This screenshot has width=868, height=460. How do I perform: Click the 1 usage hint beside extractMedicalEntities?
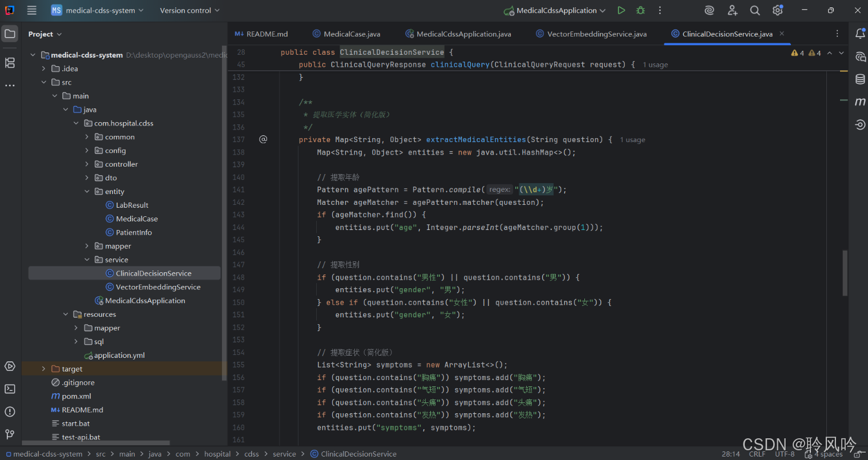coord(633,140)
